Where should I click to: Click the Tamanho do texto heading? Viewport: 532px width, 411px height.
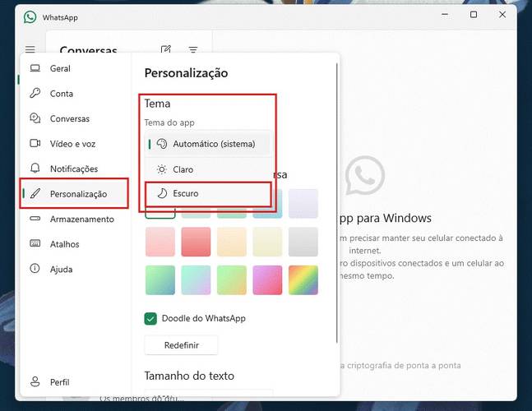click(x=189, y=376)
